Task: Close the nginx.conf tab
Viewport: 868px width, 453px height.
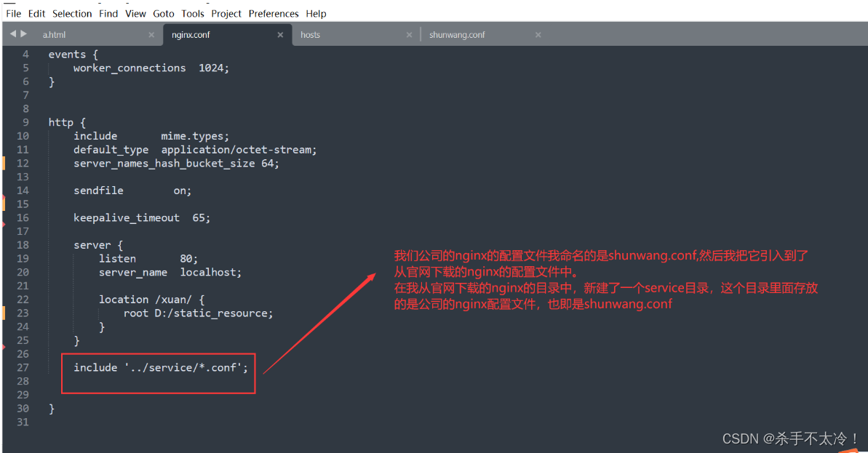Action: pyautogui.click(x=280, y=35)
